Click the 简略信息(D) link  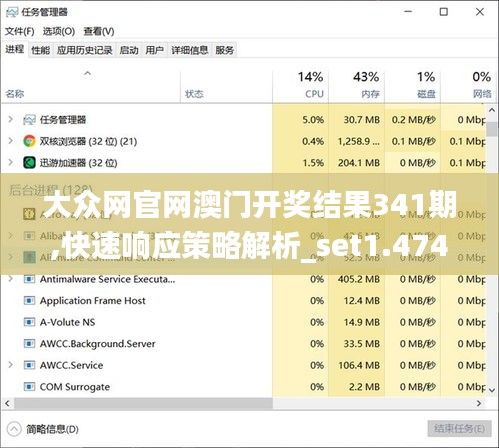[x=52, y=429]
